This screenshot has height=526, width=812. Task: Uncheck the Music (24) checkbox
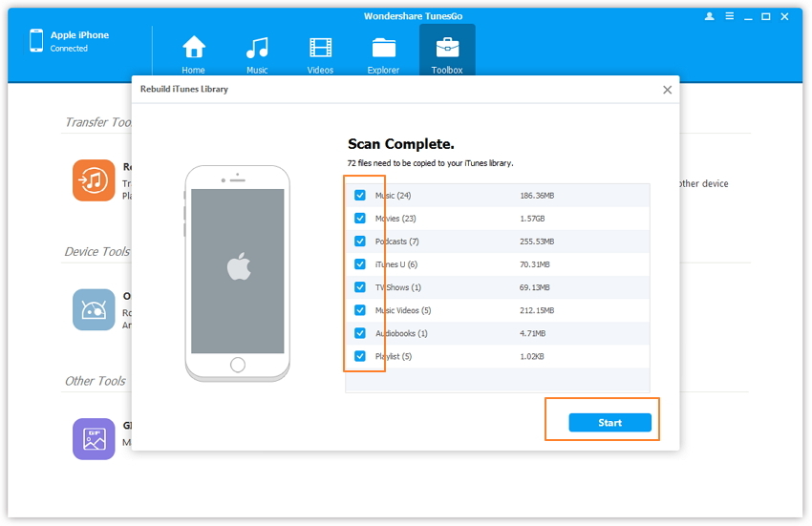coord(360,196)
